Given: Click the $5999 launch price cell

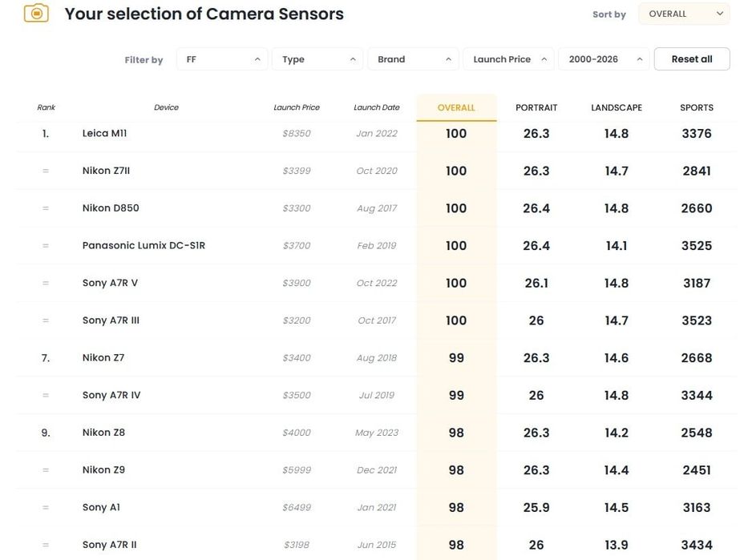Looking at the screenshot, I should pyautogui.click(x=297, y=469).
